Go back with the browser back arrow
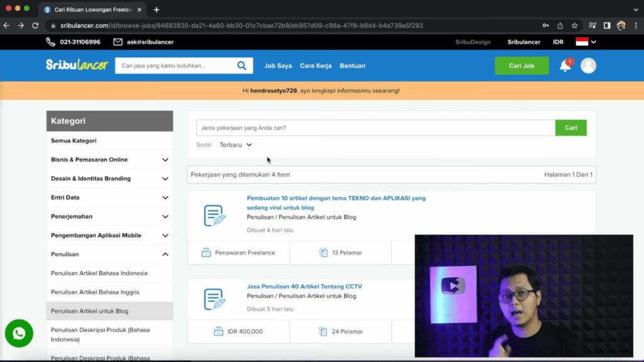 click(x=6, y=25)
